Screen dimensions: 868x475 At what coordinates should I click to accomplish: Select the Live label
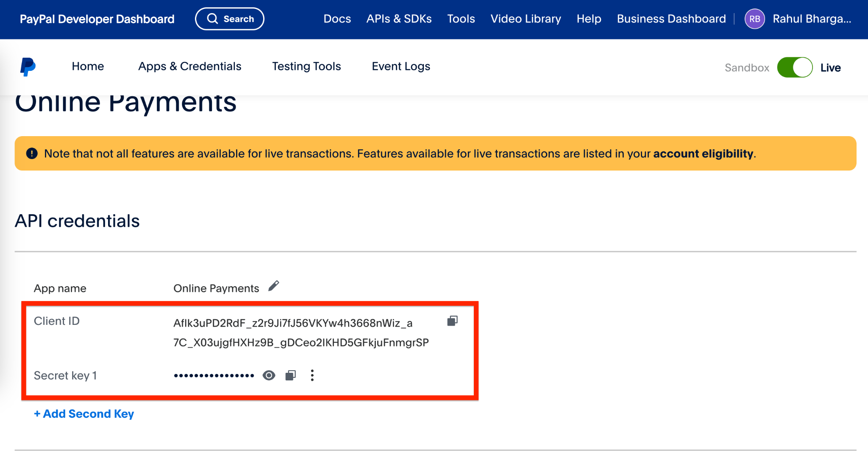point(830,67)
